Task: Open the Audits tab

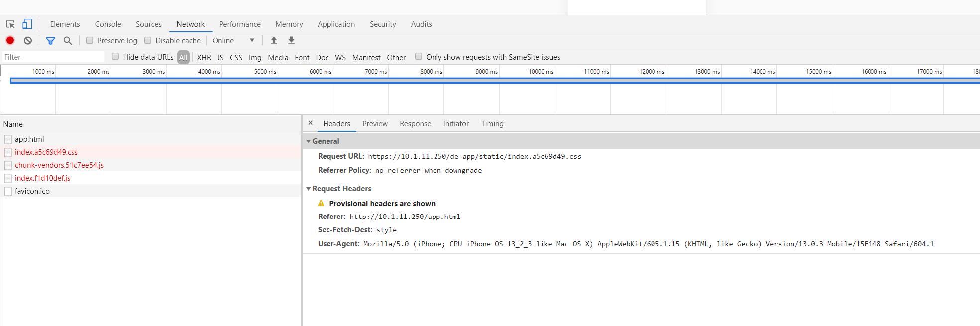Action: (422, 24)
